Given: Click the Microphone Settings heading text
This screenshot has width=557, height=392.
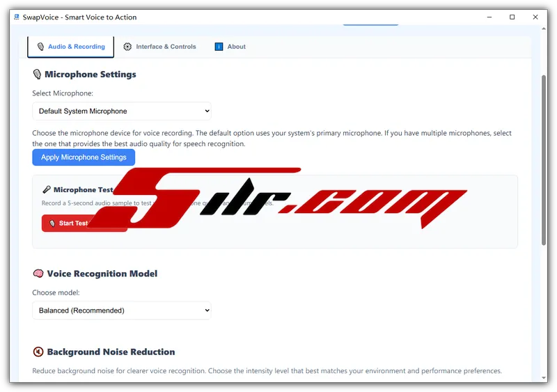Looking at the screenshot, I should tap(91, 75).
